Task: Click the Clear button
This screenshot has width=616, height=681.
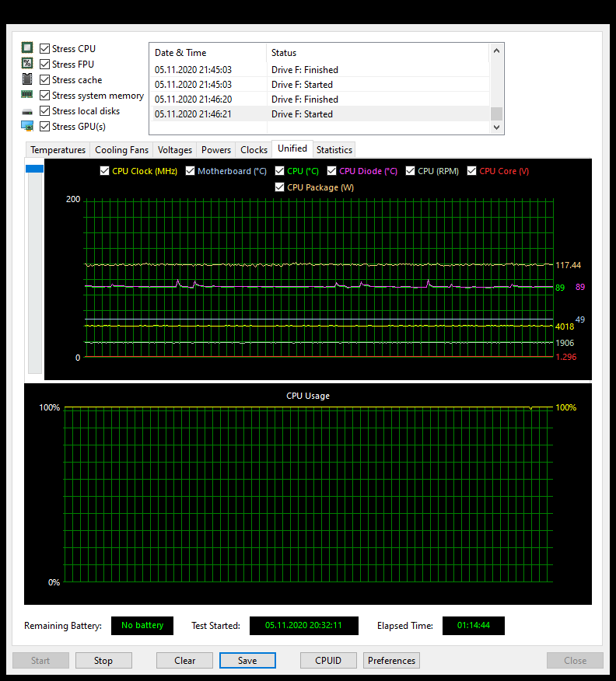Action: pyautogui.click(x=184, y=660)
